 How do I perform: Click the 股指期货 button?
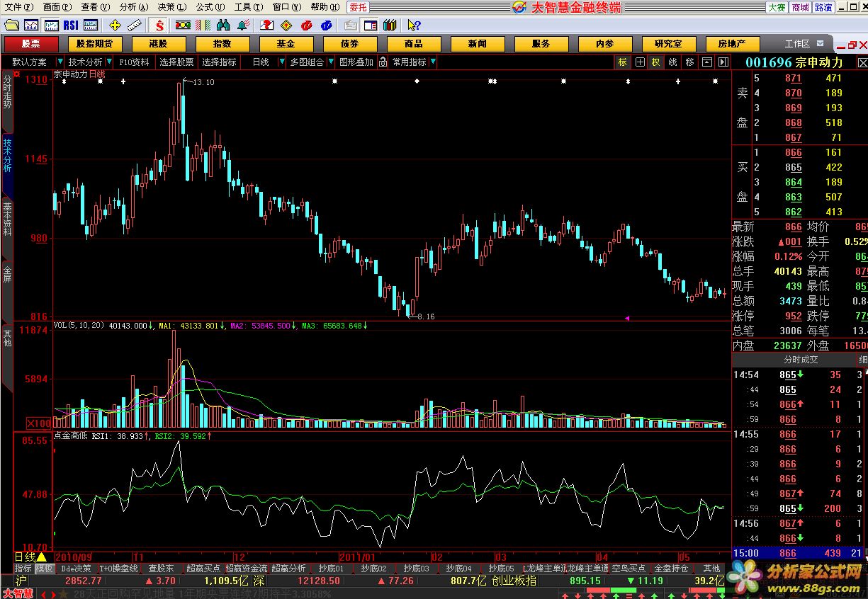(x=96, y=44)
